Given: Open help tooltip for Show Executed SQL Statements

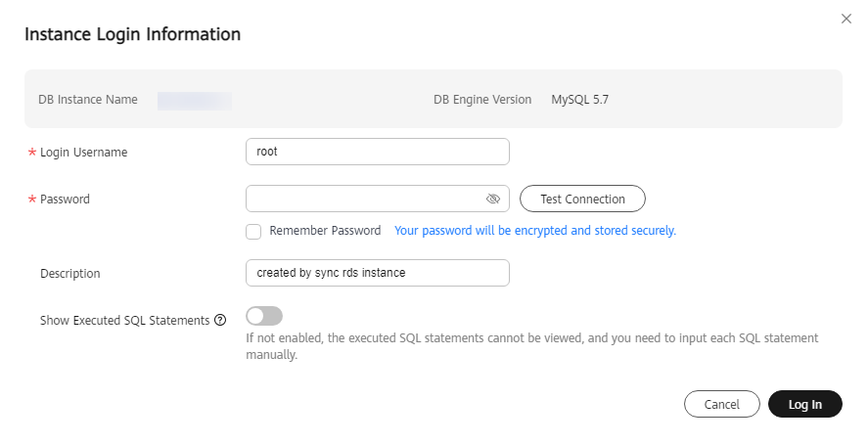Looking at the screenshot, I should click(220, 320).
